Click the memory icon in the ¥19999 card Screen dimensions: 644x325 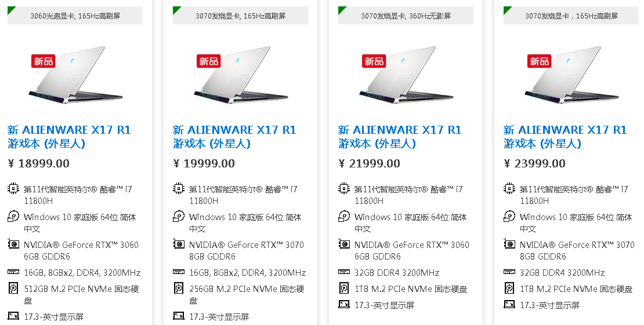[179, 272]
